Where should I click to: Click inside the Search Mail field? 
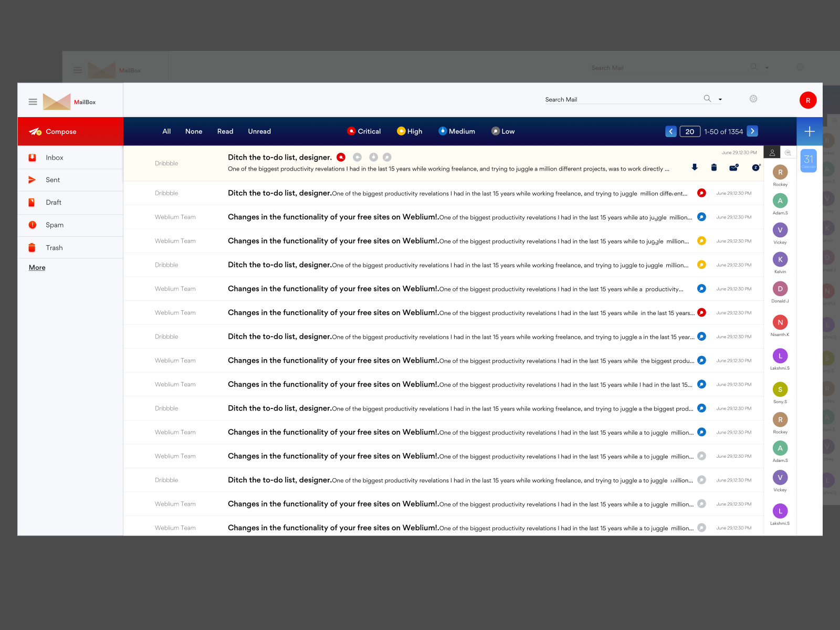(x=604, y=99)
